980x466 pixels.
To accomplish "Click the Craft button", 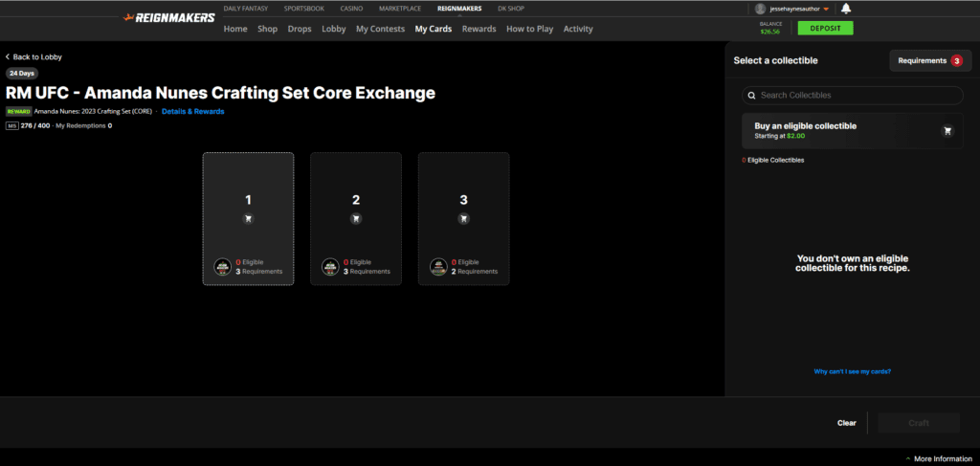I will [x=919, y=423].
